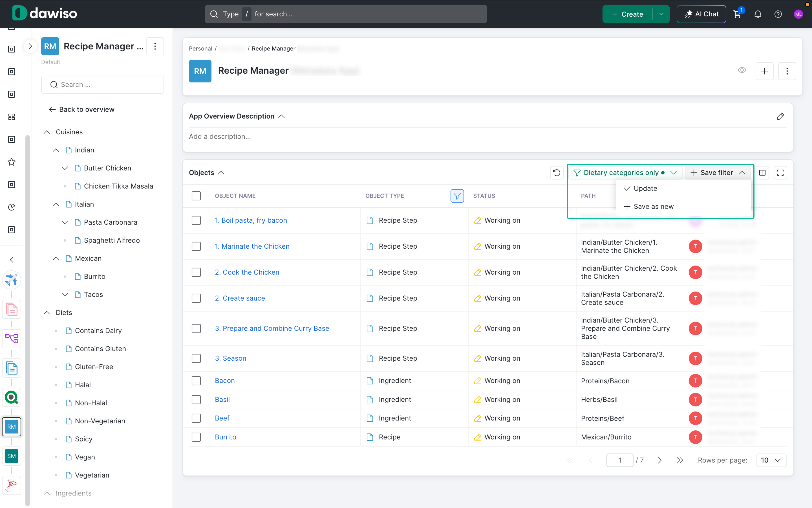This screenshot has width=812, height=508.
Task: Jump to last page double arrow
Action: (680, 460)
